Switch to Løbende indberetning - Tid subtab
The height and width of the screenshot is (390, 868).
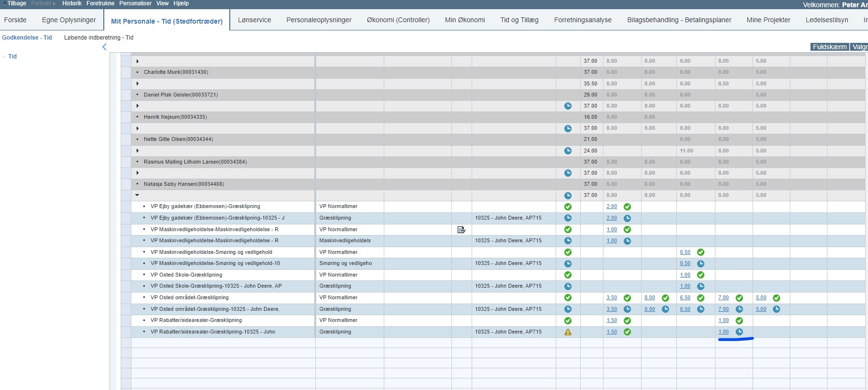98,37
